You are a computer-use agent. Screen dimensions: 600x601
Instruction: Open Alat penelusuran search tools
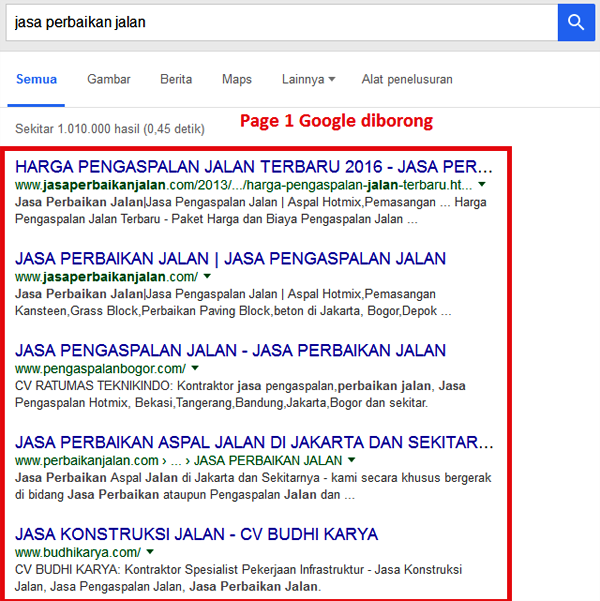pos(407,79)
